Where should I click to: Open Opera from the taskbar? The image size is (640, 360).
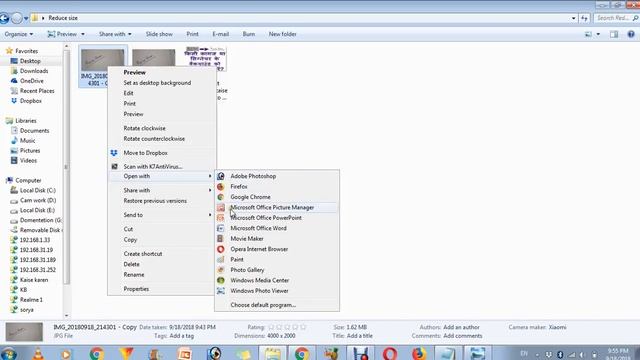(x=390, y=353)
